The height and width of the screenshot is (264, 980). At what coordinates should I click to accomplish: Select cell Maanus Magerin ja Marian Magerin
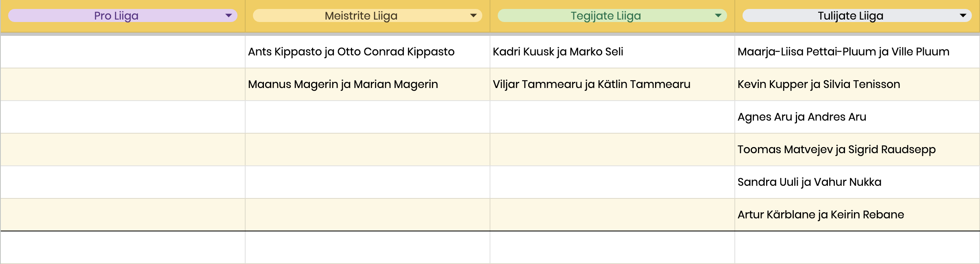(x=368, y=84)
